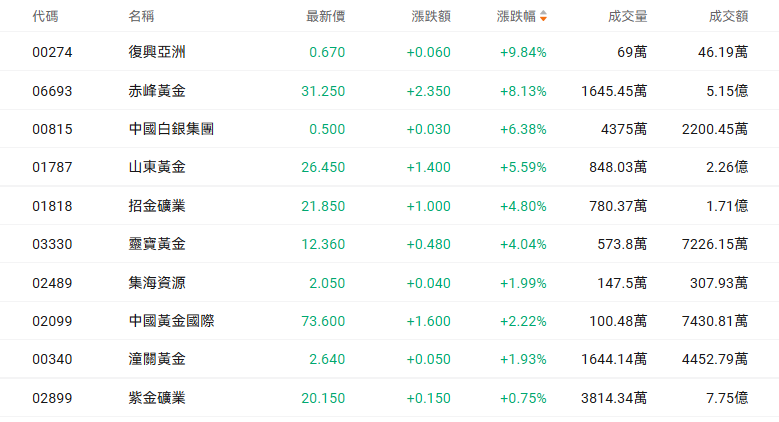This screenshot has width=779, height=422.
Task: Click the 成交額 column header
Action: [728, 16]
